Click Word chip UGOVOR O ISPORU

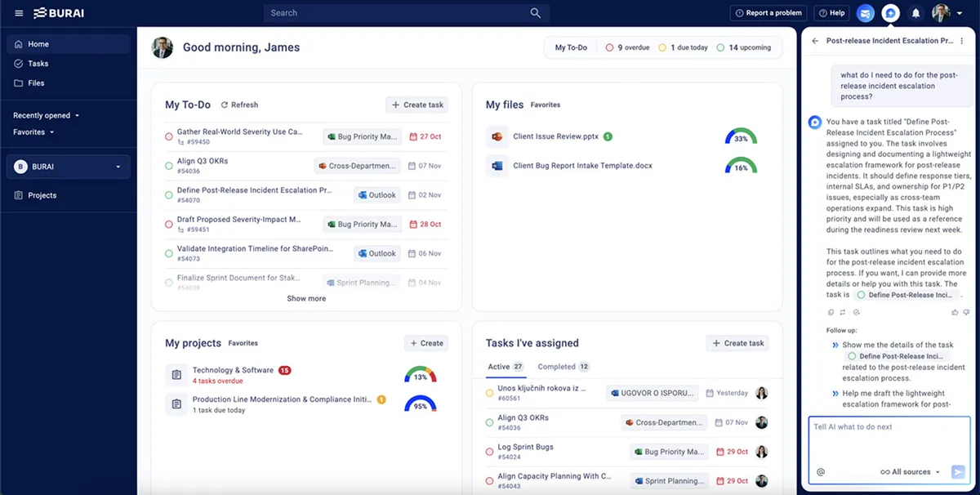click(x=653, y=393)
